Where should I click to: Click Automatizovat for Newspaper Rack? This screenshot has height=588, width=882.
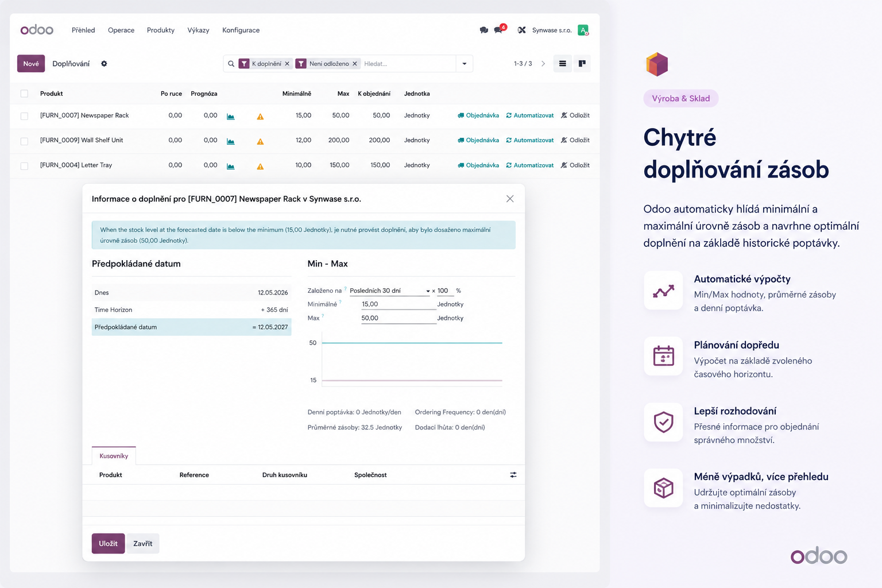(530, 115)
